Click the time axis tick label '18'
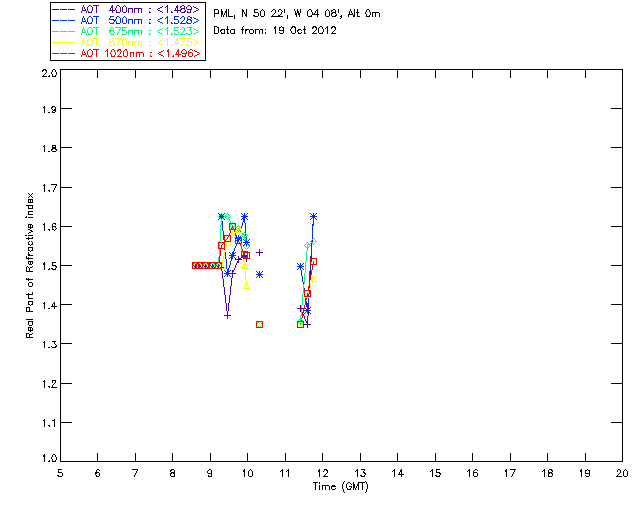This screenshot has height=512, width=640. pos(547,473)
